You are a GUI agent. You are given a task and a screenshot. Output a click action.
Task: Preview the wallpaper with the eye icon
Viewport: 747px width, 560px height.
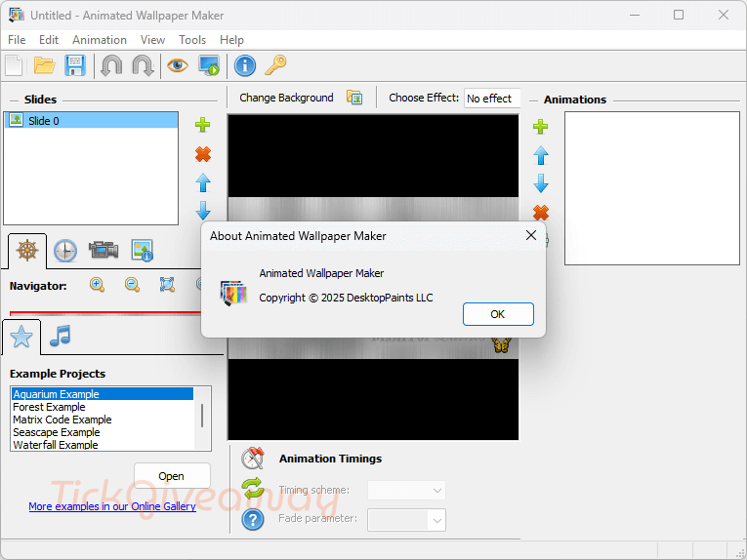177,64
